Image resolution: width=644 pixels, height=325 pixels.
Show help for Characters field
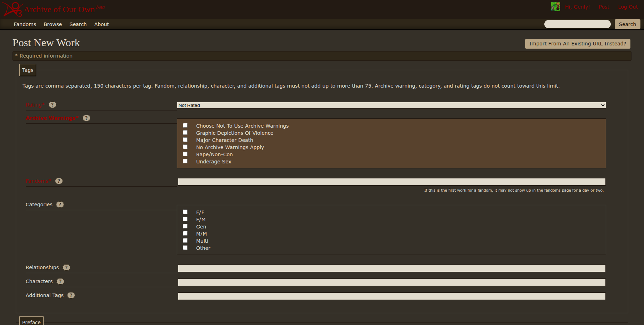(60, 281)
